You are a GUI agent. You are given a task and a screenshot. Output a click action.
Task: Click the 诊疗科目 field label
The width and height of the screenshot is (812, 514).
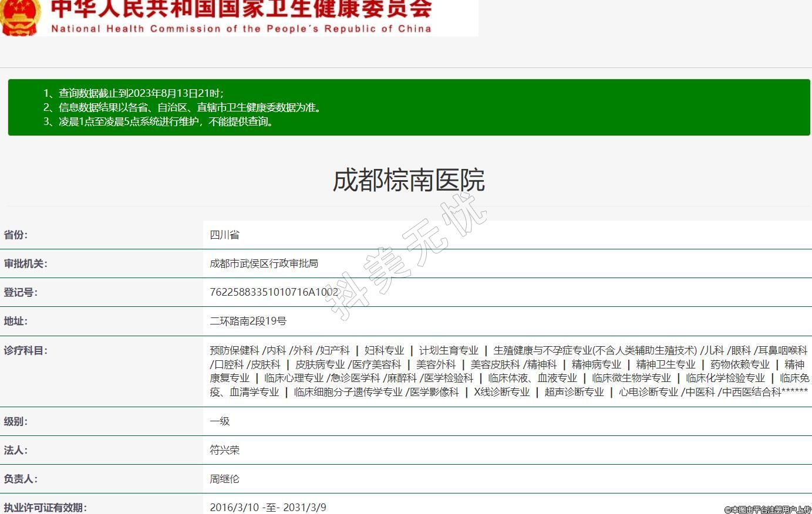coord(26,350)
